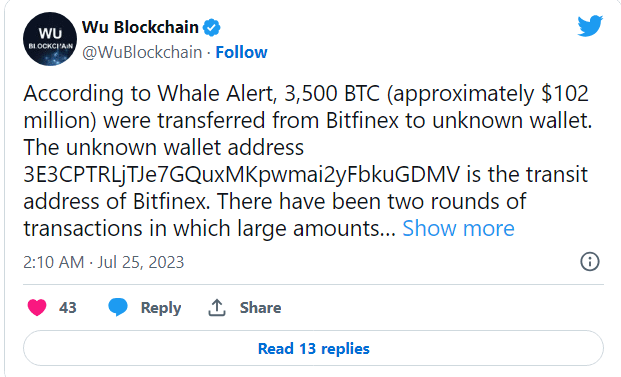Click the 43 likes count
The height and width of the screenshot is (377, 621).
(68, 308)
